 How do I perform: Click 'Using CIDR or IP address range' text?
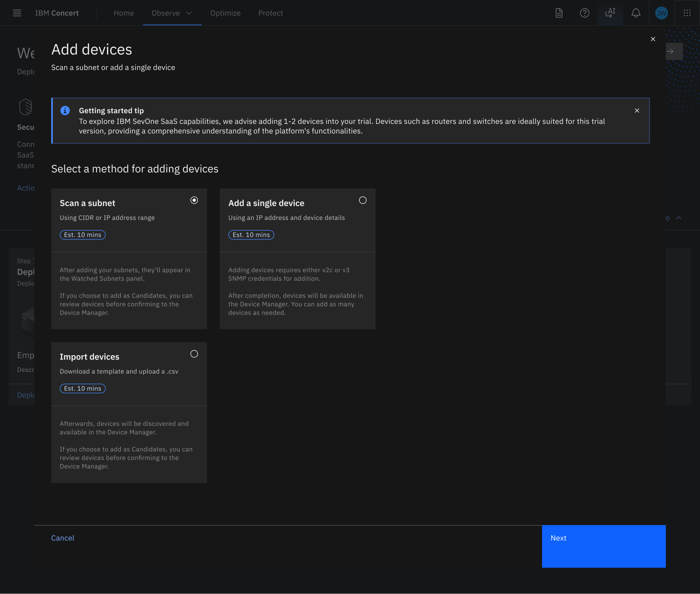(107, 218)
